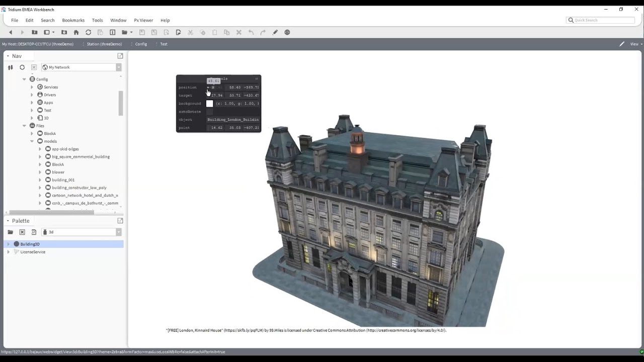Screen dimensions: 644x362
Task: Open the Search menu
Action: 48,20
